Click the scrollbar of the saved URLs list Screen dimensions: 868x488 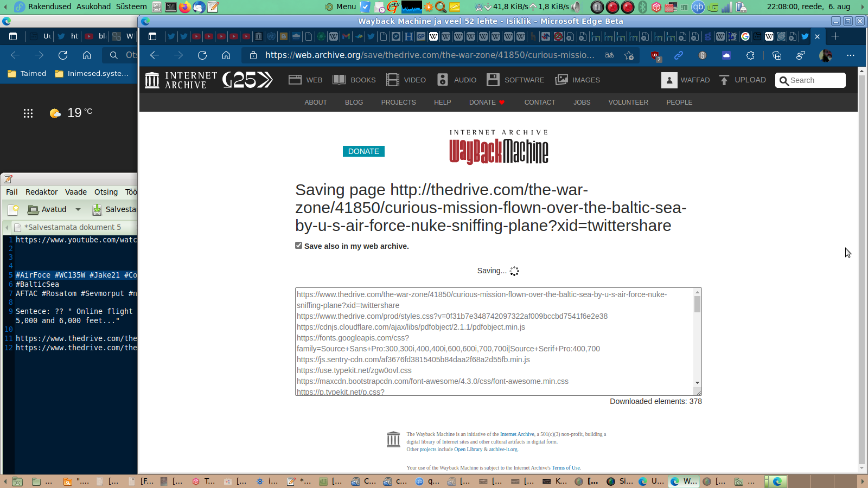click(x=697, y=304)
